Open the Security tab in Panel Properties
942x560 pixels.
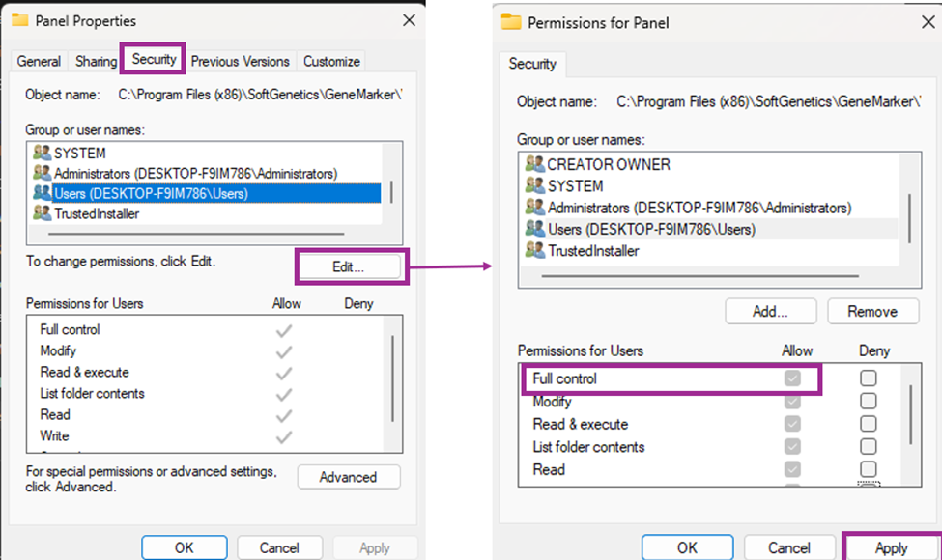click(154, 59)
